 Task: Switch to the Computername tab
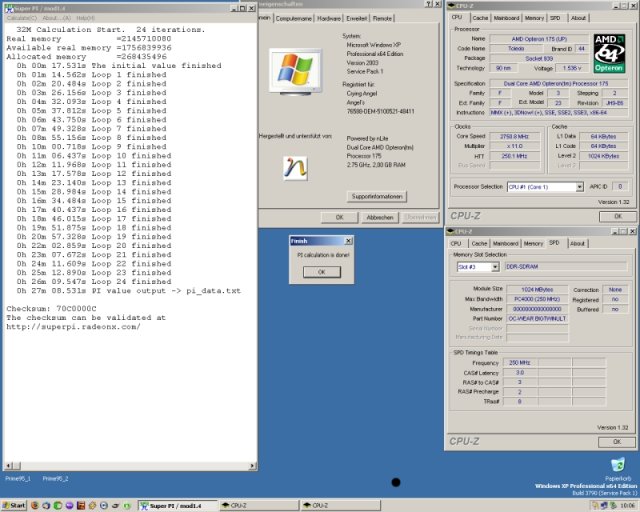pos(293,18)
